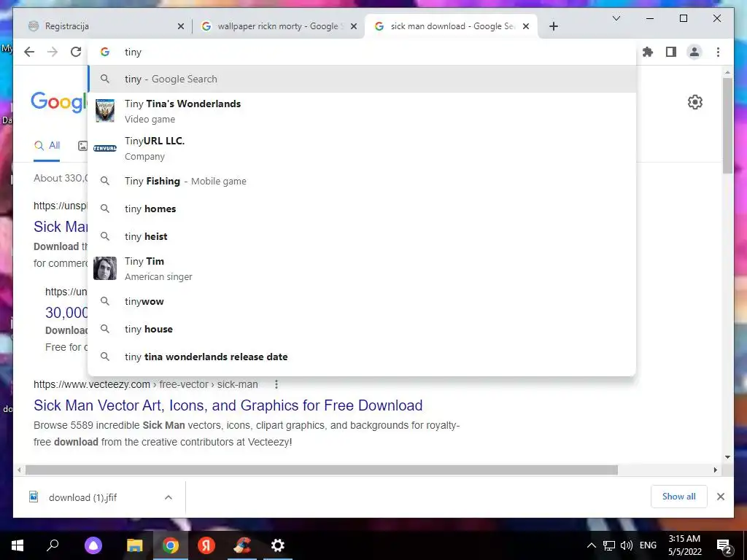Screen dimensions: 747x560
Task: Select the Tiny Tina's Wonderlands suggestion
Action: [x=362, y=111]
